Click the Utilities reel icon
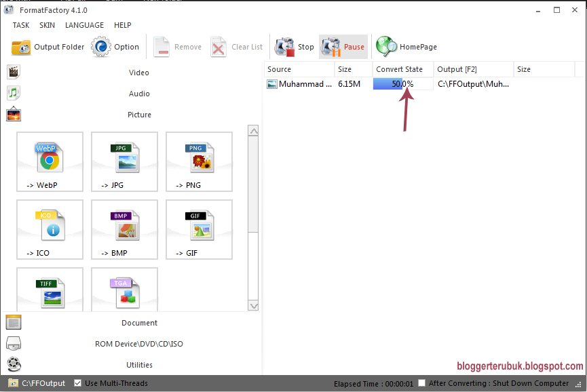This screenshot has width=587, height=392. (14, 364)
